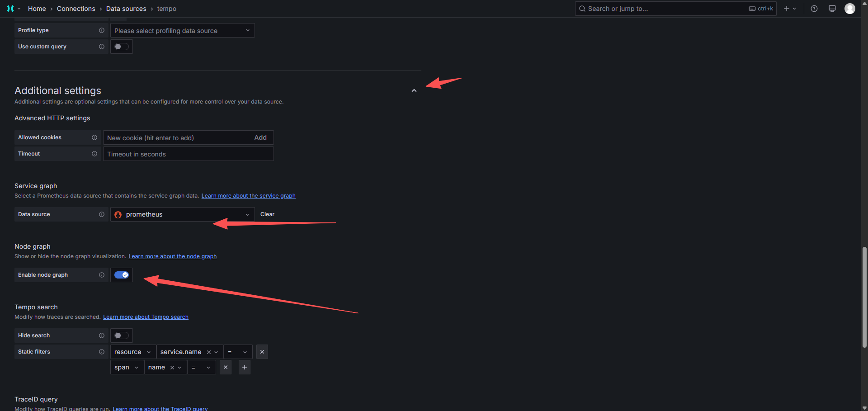Remove the service.name static filter row

262,352
